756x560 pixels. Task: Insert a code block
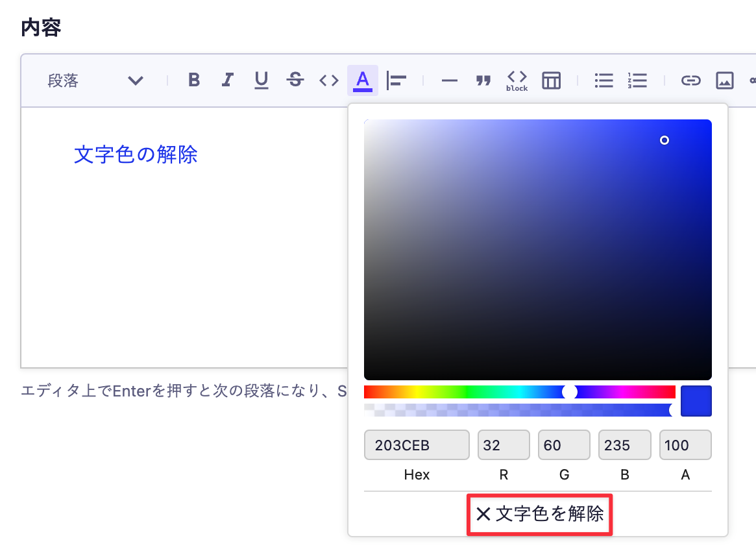tap(516, 80)
